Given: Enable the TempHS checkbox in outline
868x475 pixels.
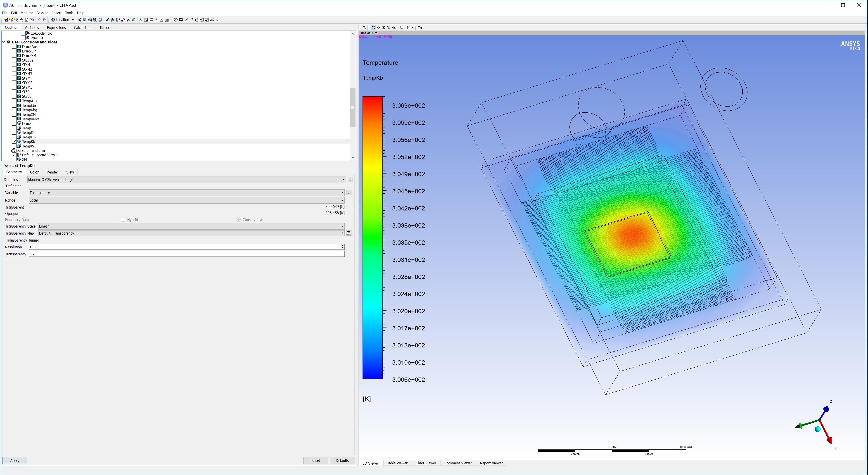Looking at the screenshot, I should tap(14, 137).
